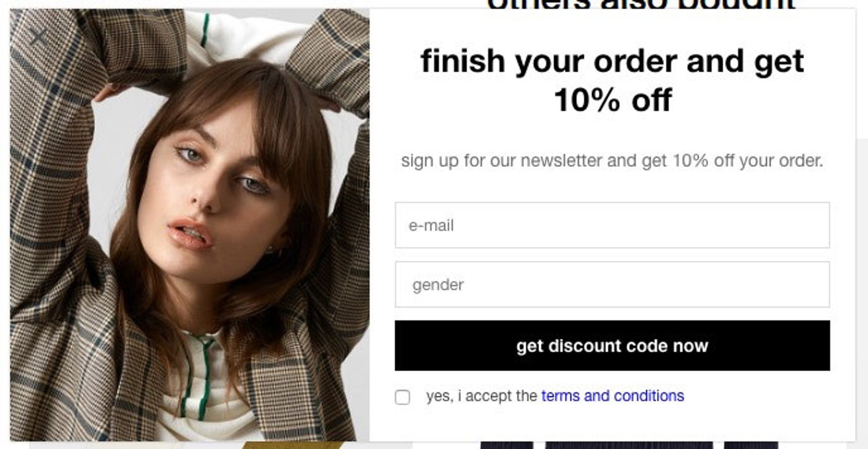
Task: Close the newsletter popup with the X icon
Action: pyautogui.click(x=38, y=36)
